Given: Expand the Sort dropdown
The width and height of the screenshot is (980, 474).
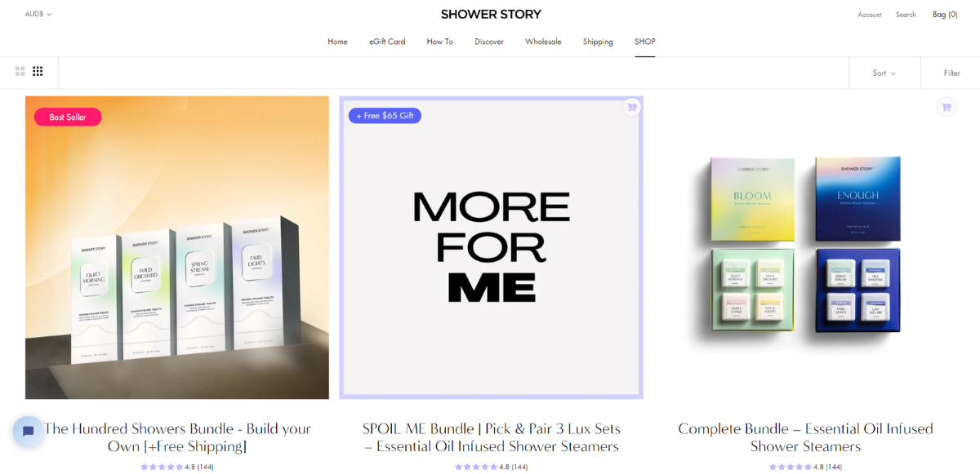Looking at the screenshot, I should (884, 73).
